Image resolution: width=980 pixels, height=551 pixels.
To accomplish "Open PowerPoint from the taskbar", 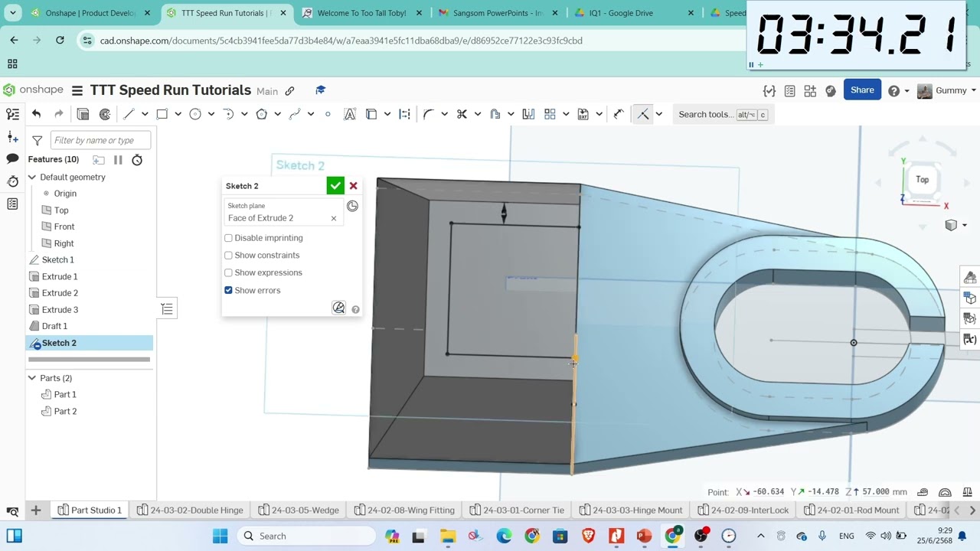I will coord(644,536).
